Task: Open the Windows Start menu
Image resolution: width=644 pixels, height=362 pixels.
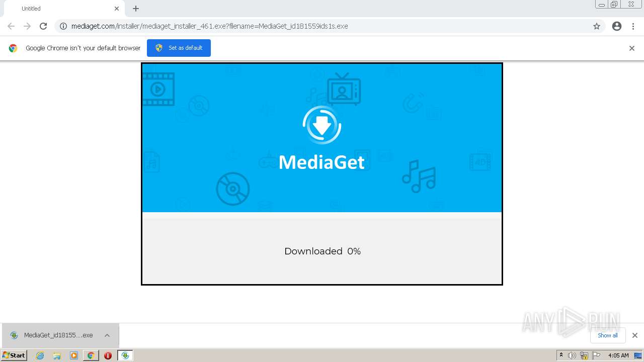Action: 14,355
